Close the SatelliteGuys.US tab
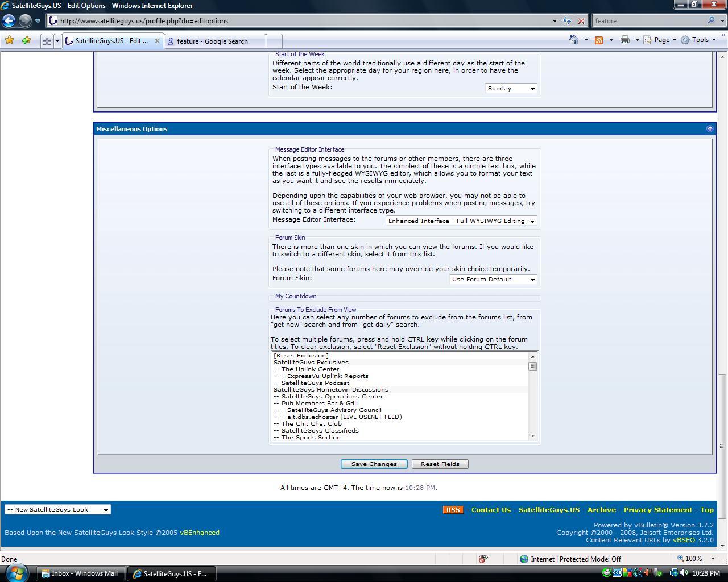This screenshot has height=582, width=728. pyautogui.click(x=158, y=41)
